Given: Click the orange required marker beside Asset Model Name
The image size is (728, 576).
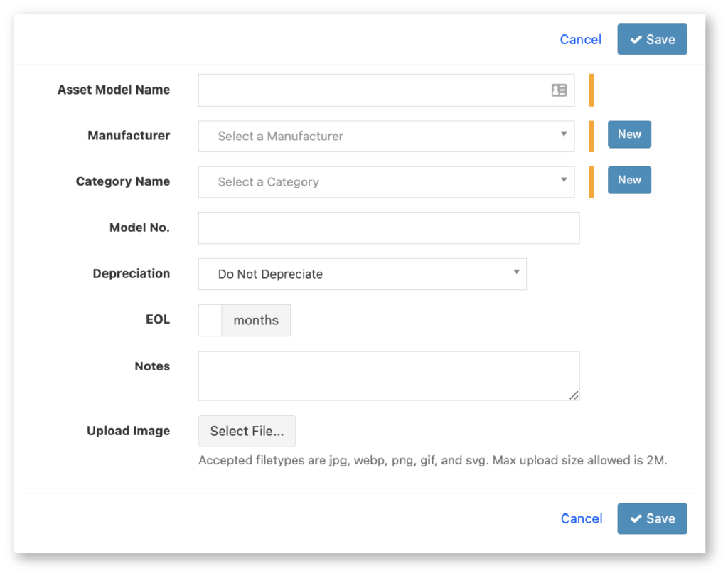Looking at the screenshot, I should 591,90.
